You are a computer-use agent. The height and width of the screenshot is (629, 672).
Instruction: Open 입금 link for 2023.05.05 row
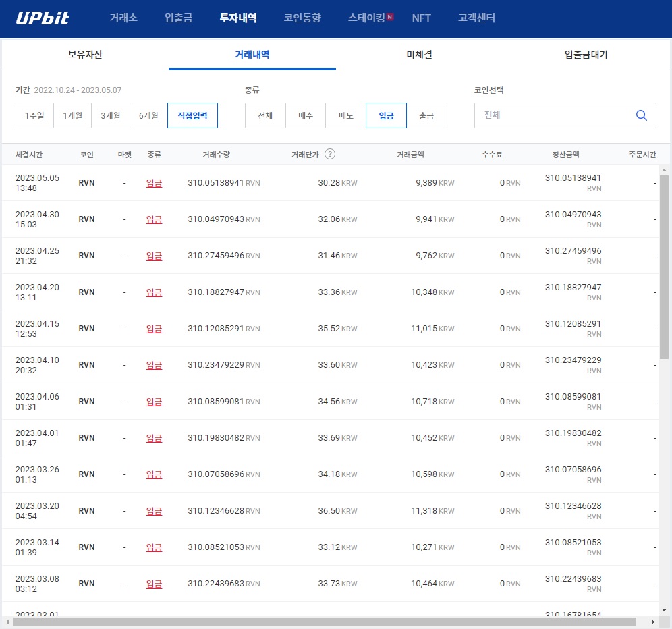[x=154, y=183]
